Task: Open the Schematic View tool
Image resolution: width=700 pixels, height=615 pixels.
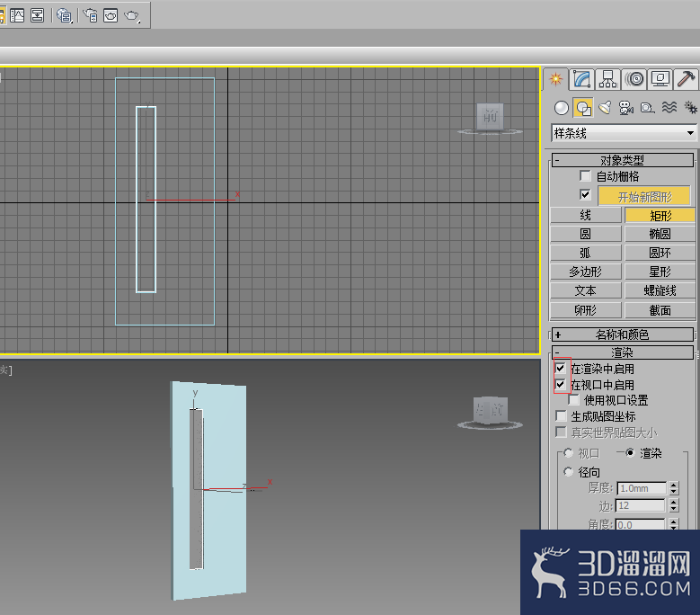Action: [38, 16]
